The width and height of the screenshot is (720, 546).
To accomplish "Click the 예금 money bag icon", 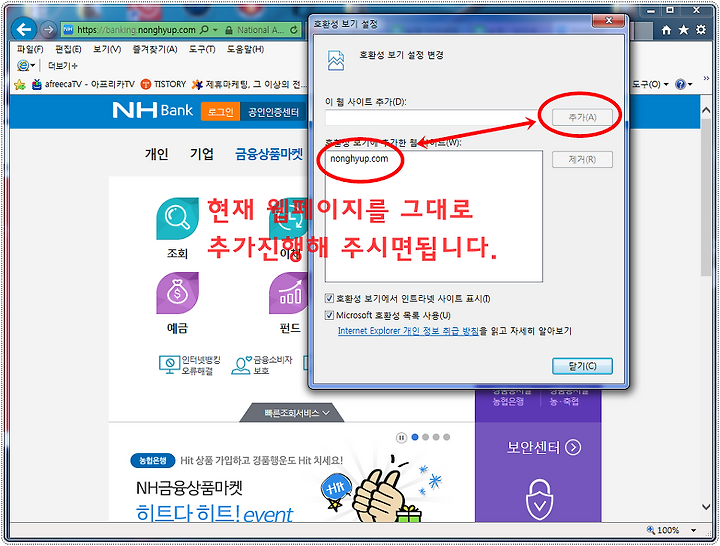I will click(177, 293).
